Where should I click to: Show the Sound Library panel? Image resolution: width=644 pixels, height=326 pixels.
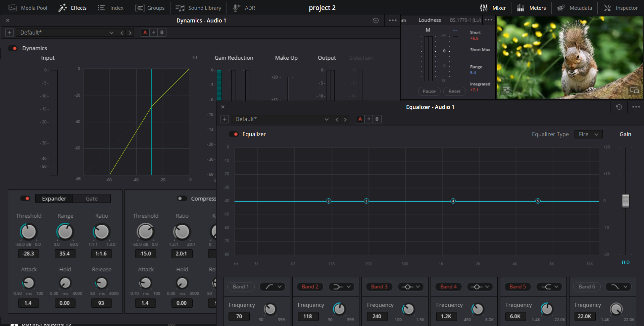[198, 8]
